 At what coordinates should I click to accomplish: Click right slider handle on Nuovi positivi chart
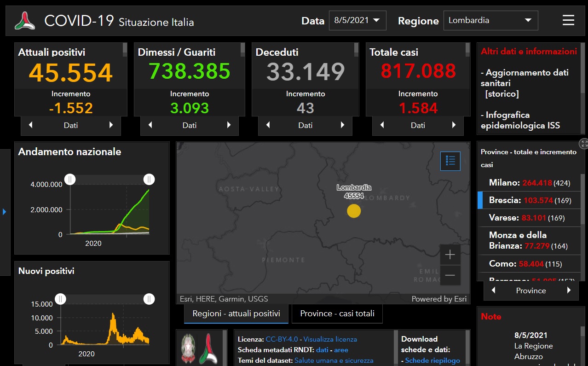[x=149, y=299]
